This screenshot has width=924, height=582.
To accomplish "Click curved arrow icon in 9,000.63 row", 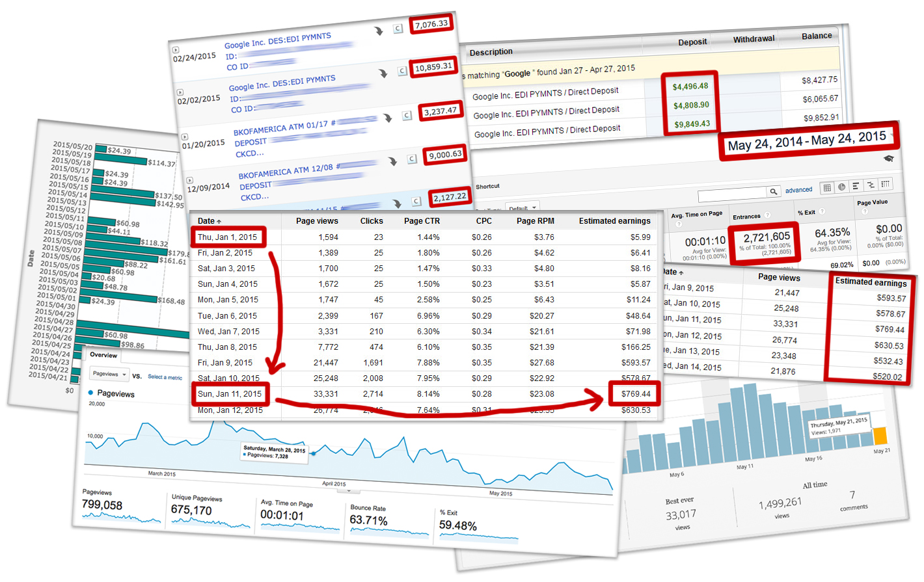I will coord(392,161).
